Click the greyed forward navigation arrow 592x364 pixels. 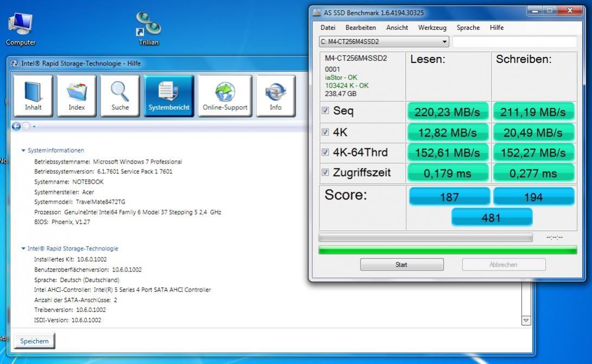click(x=26, y=126)
